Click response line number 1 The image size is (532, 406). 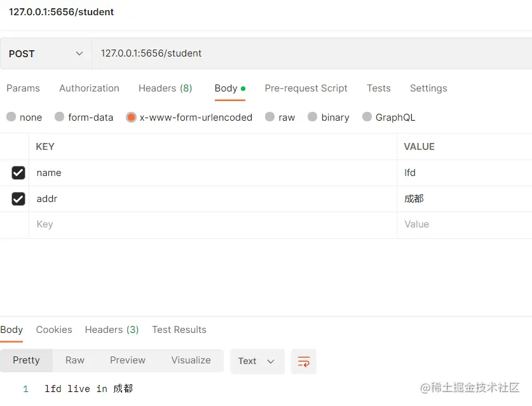(x=25, y=389)
